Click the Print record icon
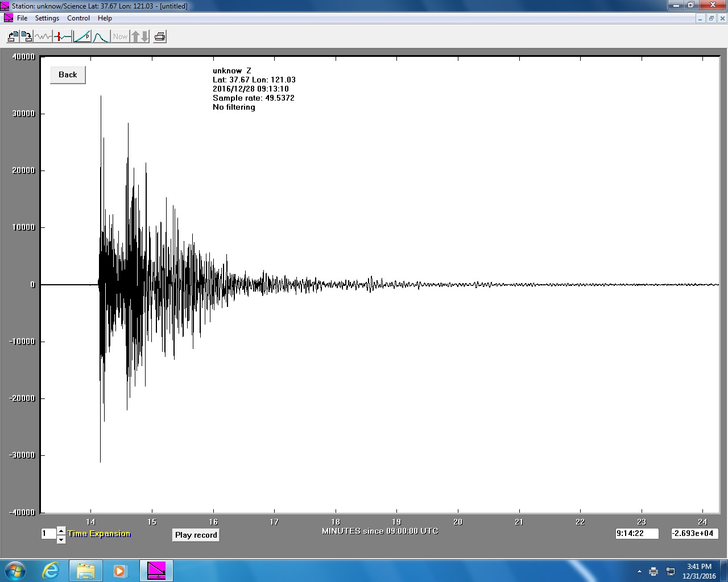 coord(160,36)
